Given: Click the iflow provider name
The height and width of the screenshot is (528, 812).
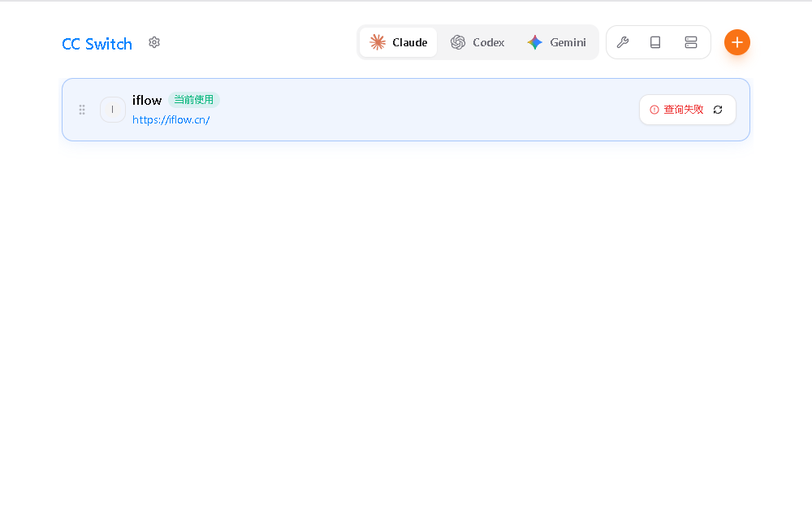Looking at the screenshot, I should coord(147,100).
